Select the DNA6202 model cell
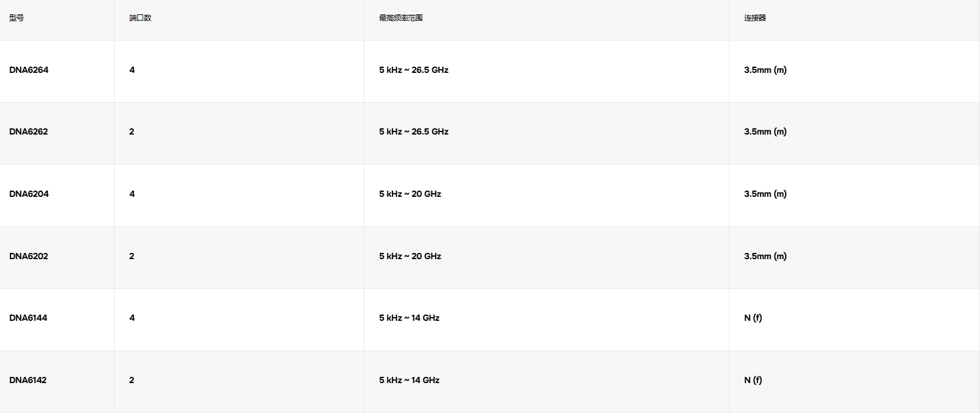This screenshot has width=980, height=413. [x=29, y=256]
